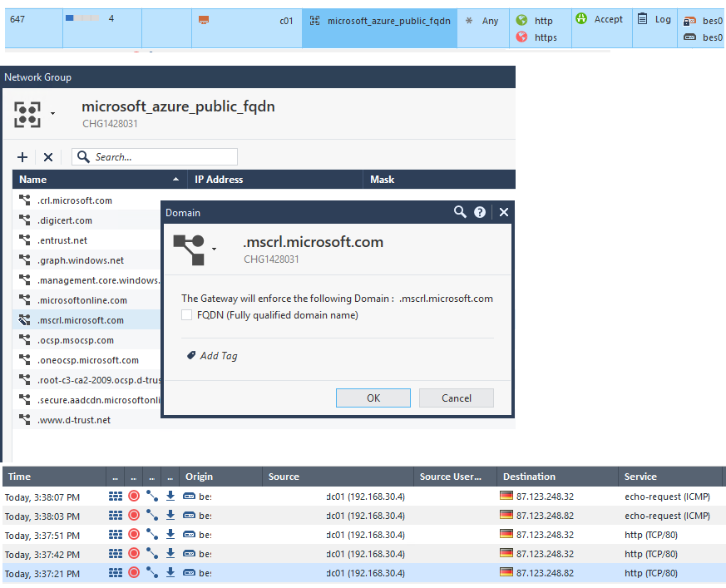Click domain icon beside .graph.windows.net
This screenshot has width=726, height=588.
tap(25, 259)
